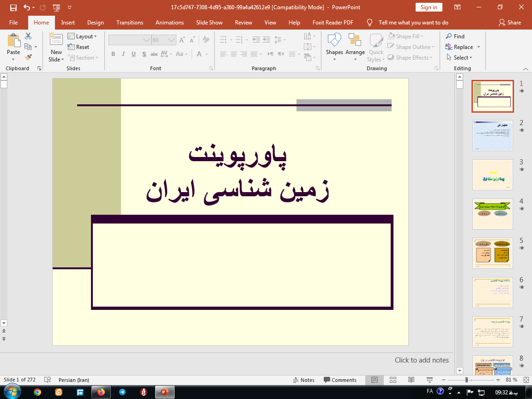Viewport: 532px width, 399px height.
Task: Click the Replace tool in Editing group
Action: 463,47
